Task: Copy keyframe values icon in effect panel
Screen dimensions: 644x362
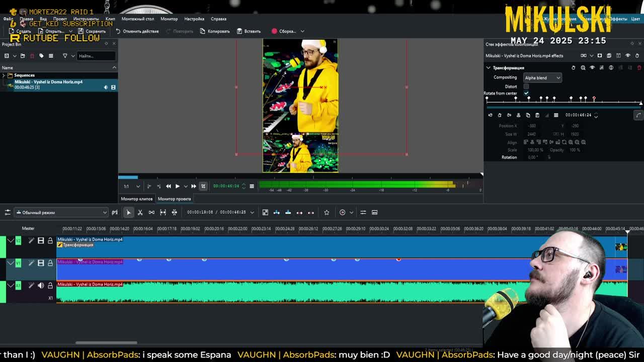Action: click(528, 115)
